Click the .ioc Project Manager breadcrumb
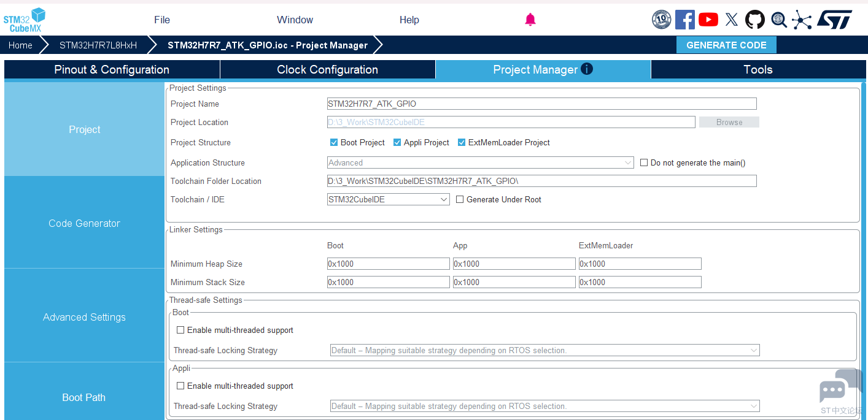This screenshot has height=420, width=868. (268, 45)
